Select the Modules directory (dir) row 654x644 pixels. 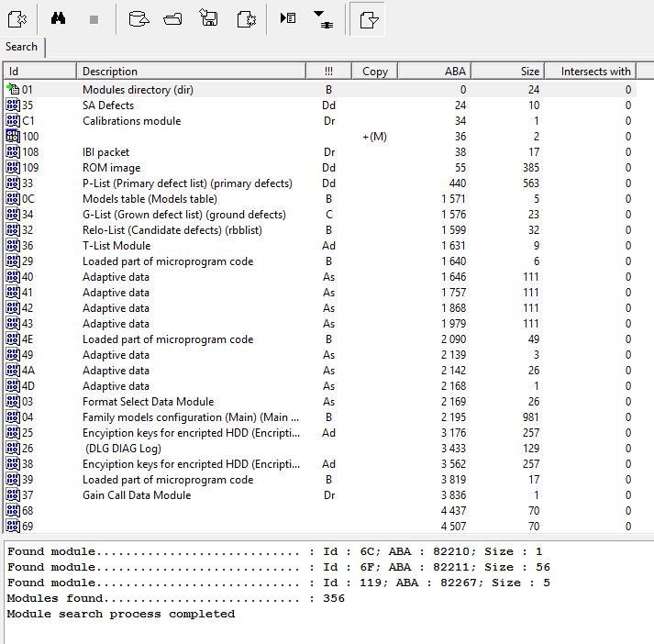tap(138, 90)
